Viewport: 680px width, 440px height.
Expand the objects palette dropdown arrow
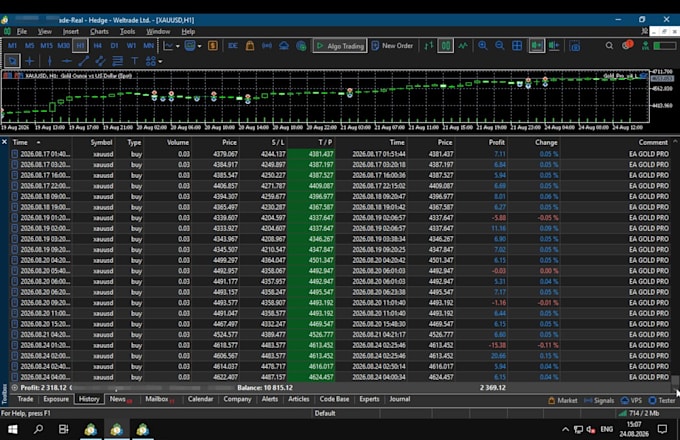coord(160,62)
